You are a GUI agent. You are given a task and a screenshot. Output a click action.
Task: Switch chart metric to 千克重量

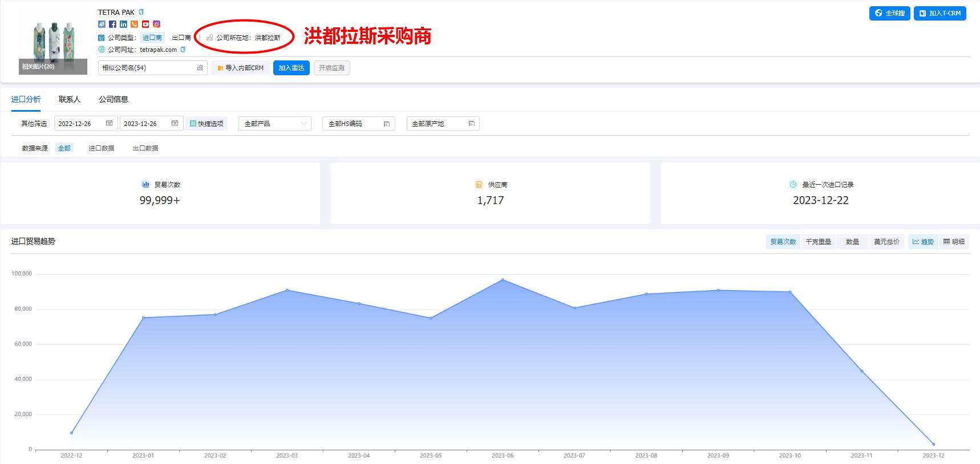pyautogui.click(x=818, y=242)
